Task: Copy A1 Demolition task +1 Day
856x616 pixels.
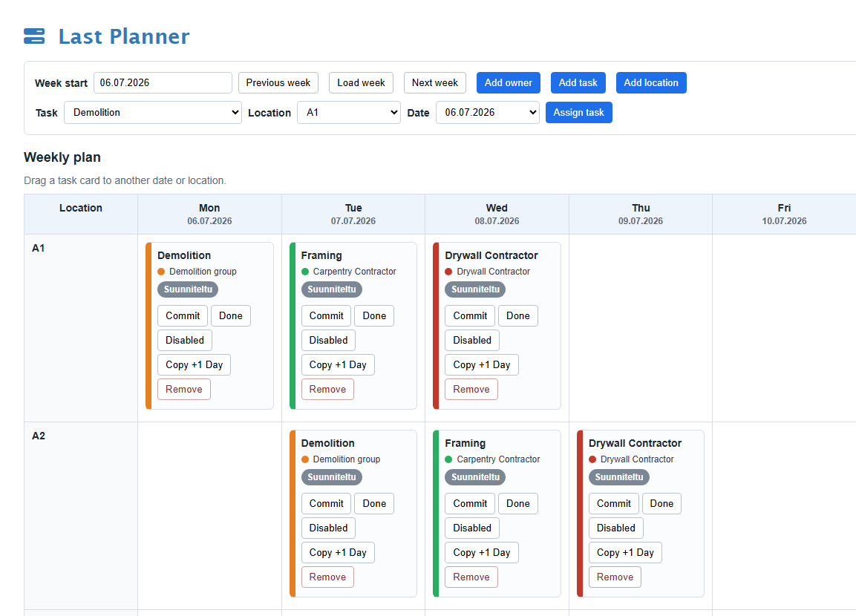Action: click(x=195, y=365)
